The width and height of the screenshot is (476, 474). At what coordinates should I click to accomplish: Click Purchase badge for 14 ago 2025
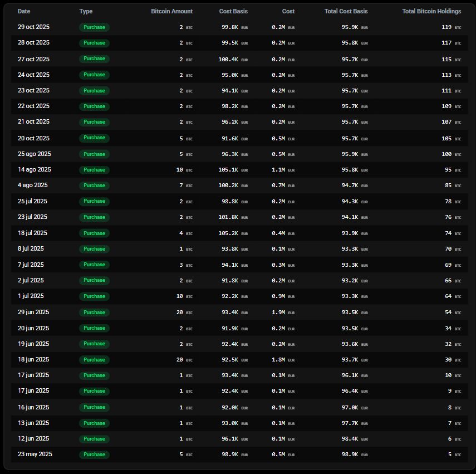click(95, 170)
